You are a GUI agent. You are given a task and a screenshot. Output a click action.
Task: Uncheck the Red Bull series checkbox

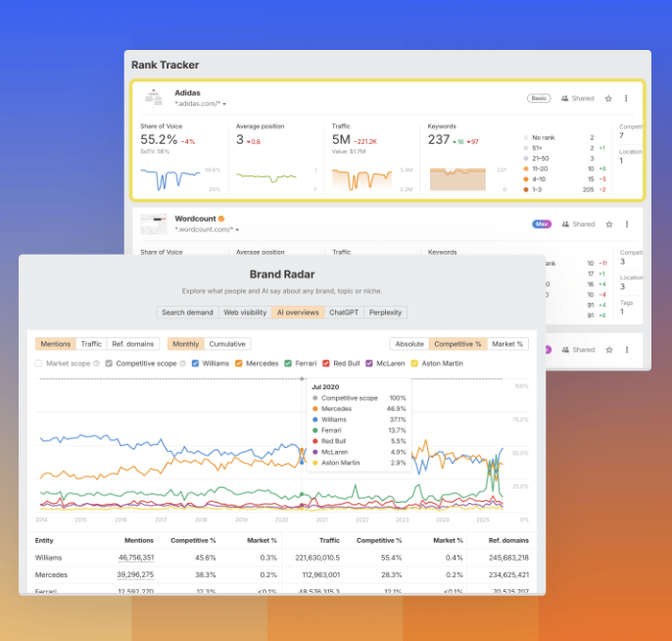tap(326, 364)
